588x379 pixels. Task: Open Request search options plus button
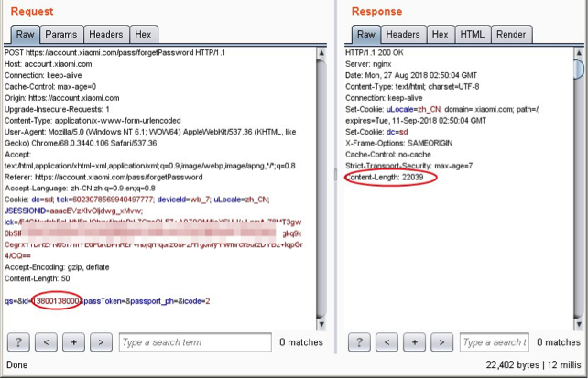pyautogui.click(x=74, y=342)
